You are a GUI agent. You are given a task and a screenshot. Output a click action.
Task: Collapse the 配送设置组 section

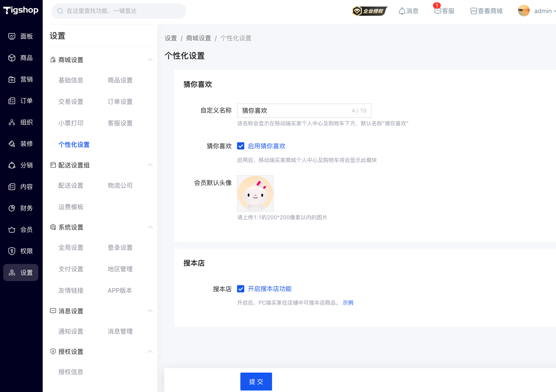(x=150, y=165)
